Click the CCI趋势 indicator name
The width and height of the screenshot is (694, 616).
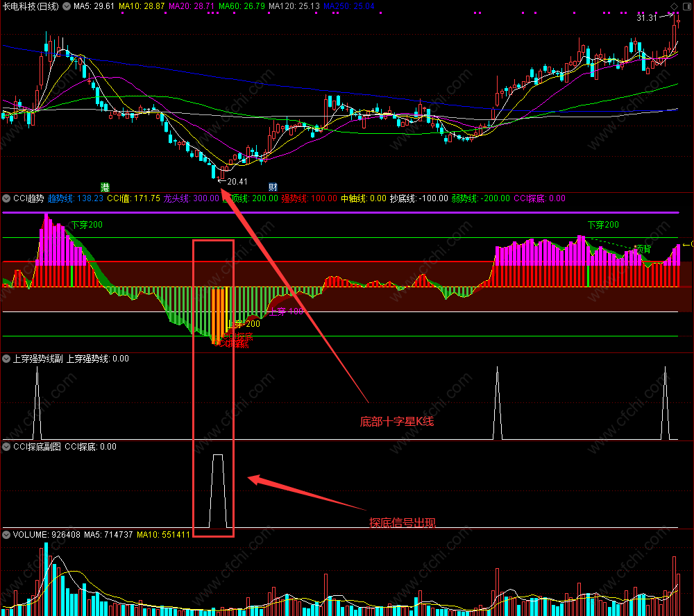(x=28, y=198)
